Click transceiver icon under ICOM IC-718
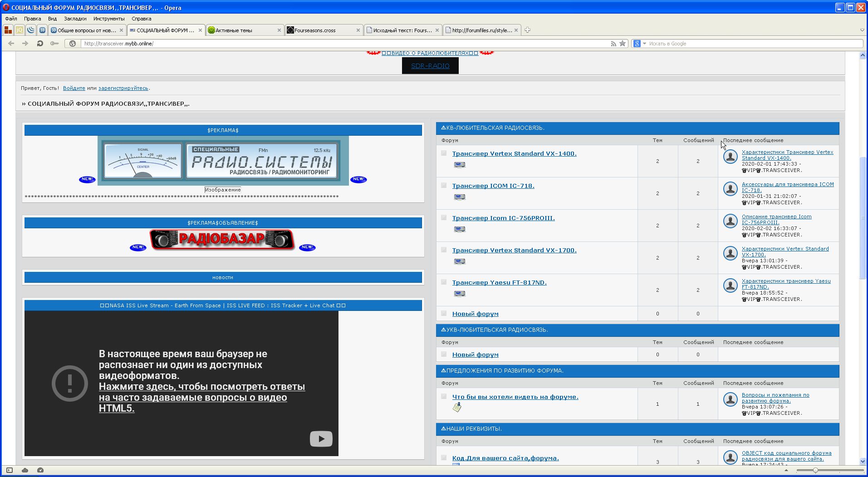The height and width of the screenshot is (477, 868). click(x=460, y=197)
